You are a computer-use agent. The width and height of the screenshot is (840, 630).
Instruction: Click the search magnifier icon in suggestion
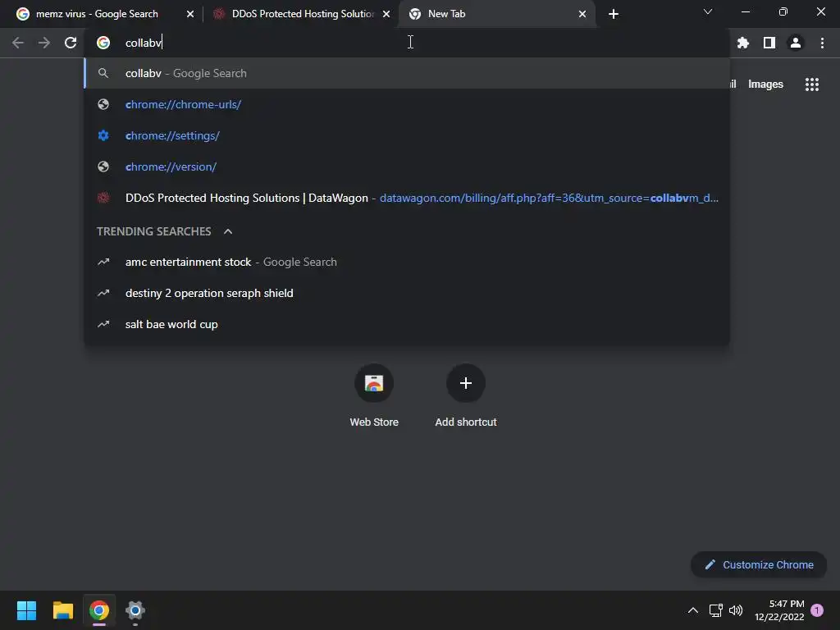pyautogui.click(x=103, y=73)
